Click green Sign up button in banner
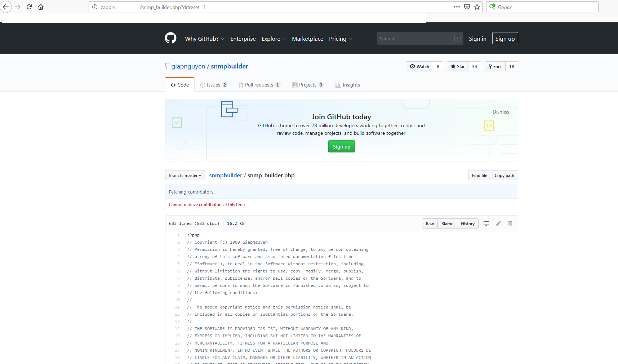Screen dimensions: 618x364 pos(342,146)
